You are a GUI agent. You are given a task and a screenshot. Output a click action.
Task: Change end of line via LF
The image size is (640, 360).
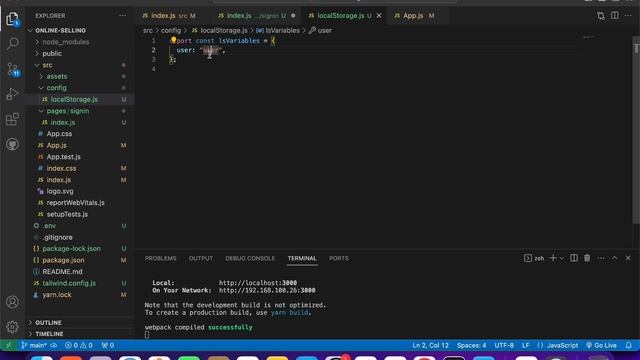click(x=526, y=345)
